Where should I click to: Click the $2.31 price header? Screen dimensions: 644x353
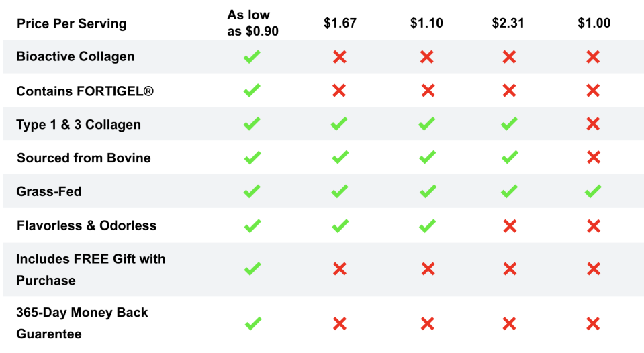tap(508, 23)
